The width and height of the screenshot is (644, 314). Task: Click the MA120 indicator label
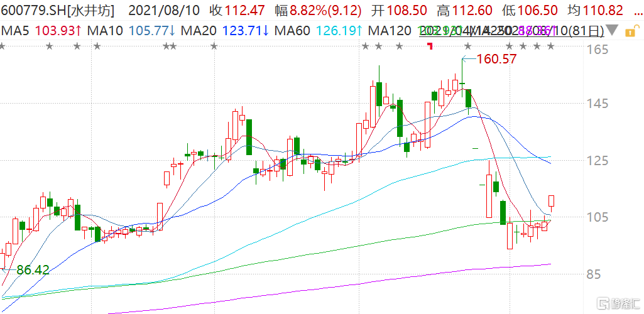(x=390, y=30)
